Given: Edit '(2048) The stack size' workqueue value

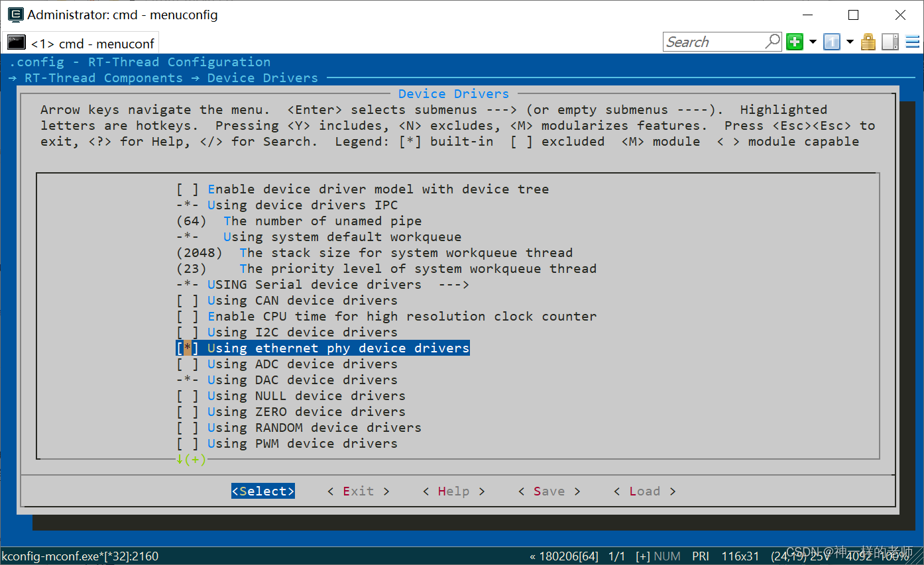Looking at the screenshot, I should (x=374, y=252).
